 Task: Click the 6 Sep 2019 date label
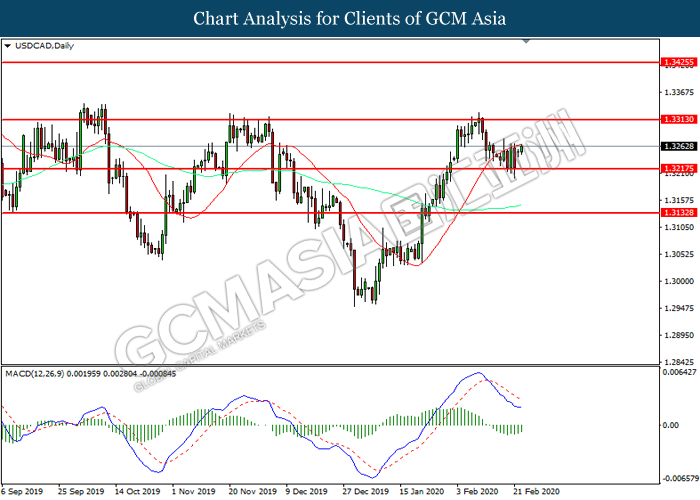tap(24, 492)
